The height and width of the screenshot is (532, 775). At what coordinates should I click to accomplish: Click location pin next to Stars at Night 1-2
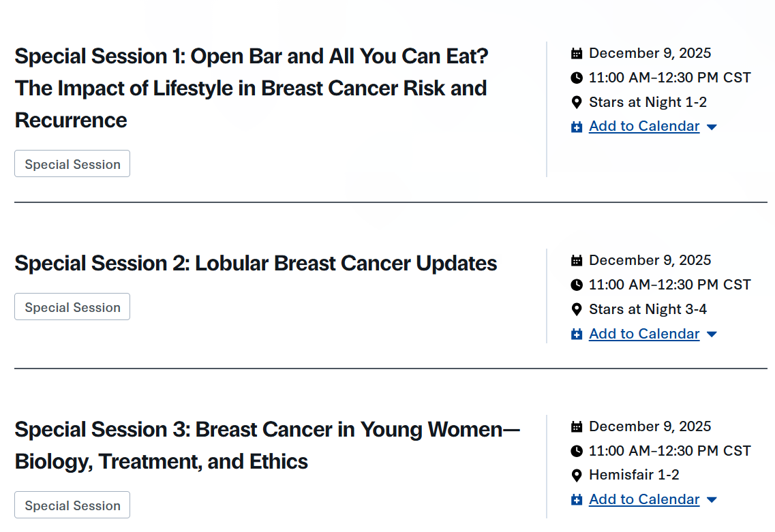pos(577,102)
